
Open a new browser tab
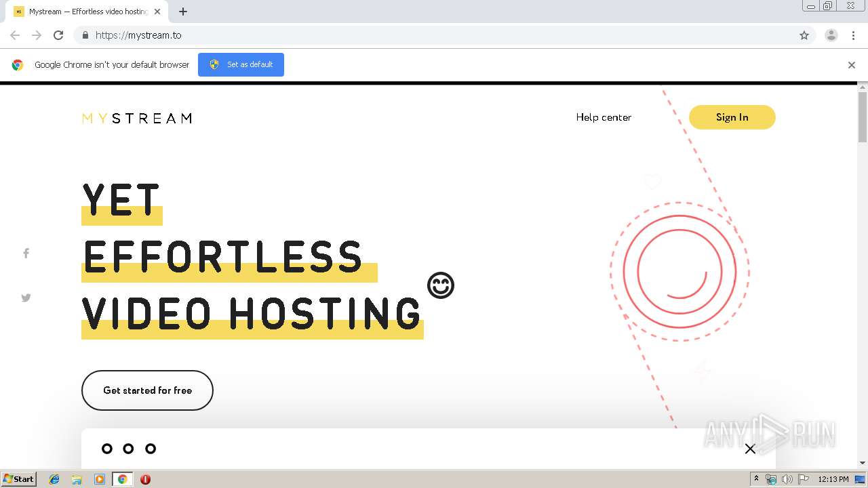183,12
